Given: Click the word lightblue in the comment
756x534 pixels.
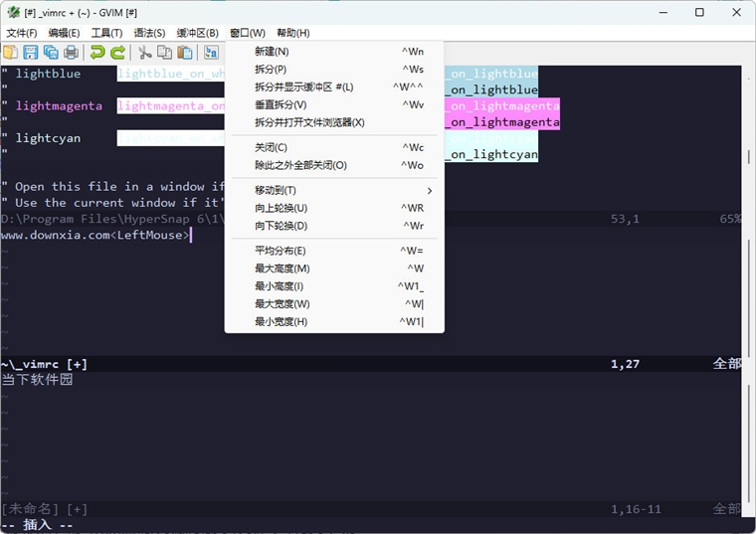Looking at the screenshot, I should pos(48,74).
